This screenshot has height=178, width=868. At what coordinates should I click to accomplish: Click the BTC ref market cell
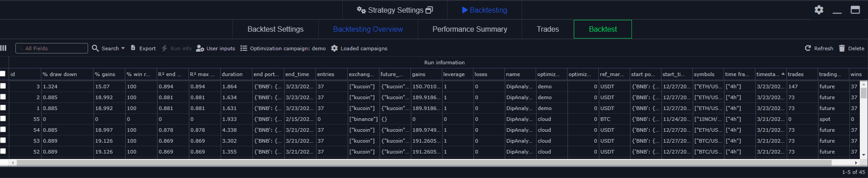click(614, 119)
